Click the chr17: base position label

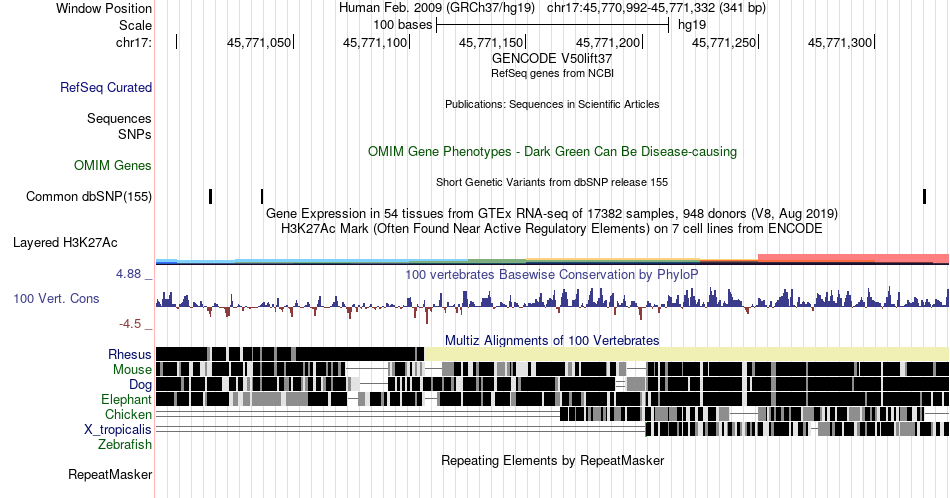(x=134, y=42)
